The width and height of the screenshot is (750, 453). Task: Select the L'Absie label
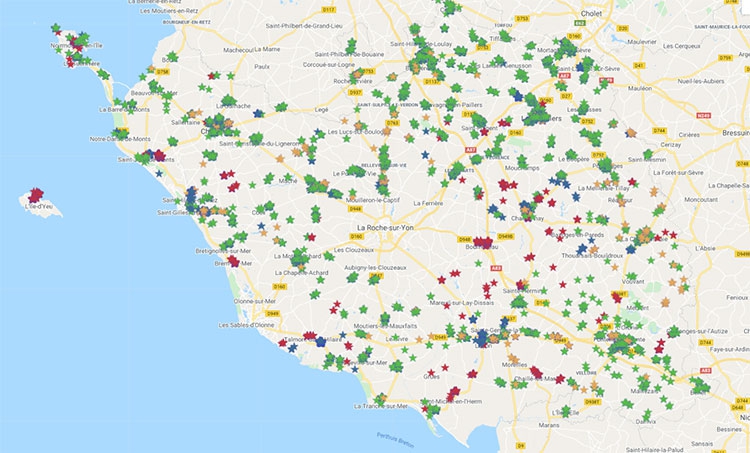[705, 249]
